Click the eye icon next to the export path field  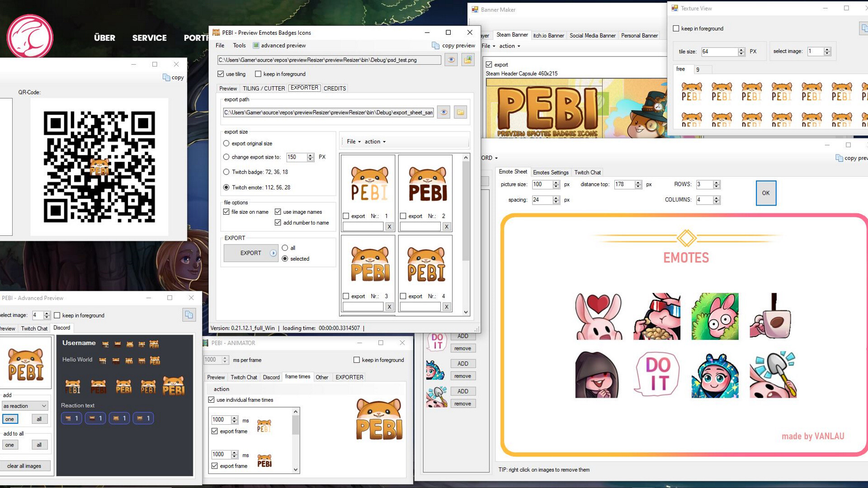443,112
